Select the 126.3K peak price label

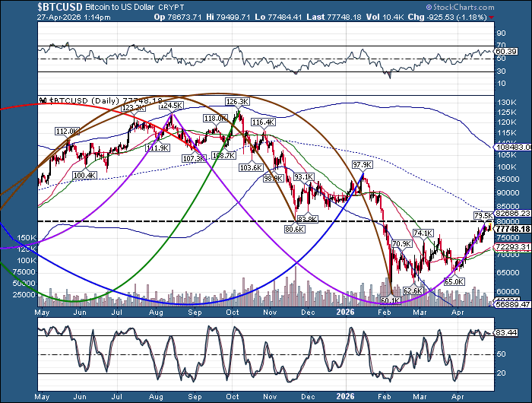237,101
